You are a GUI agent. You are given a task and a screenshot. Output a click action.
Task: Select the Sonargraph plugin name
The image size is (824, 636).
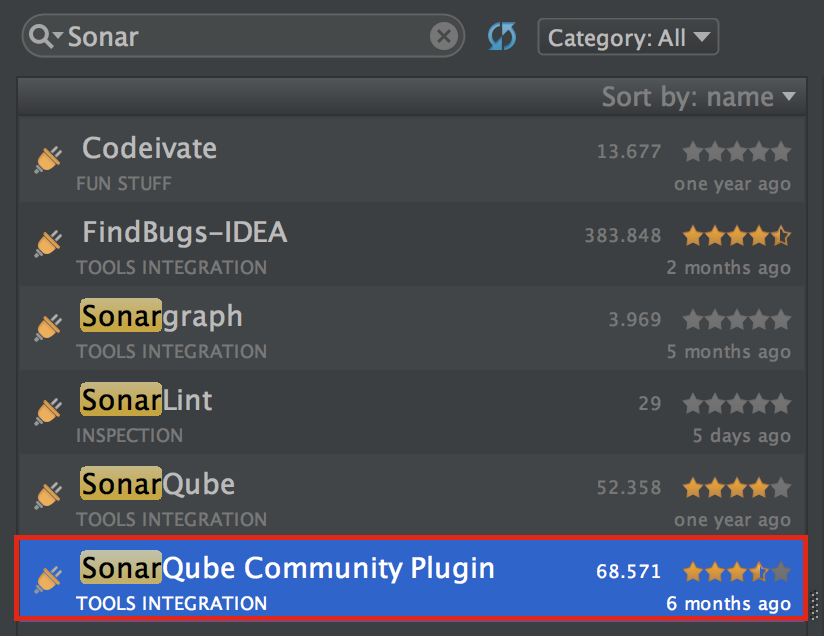(x=161, y=316)
